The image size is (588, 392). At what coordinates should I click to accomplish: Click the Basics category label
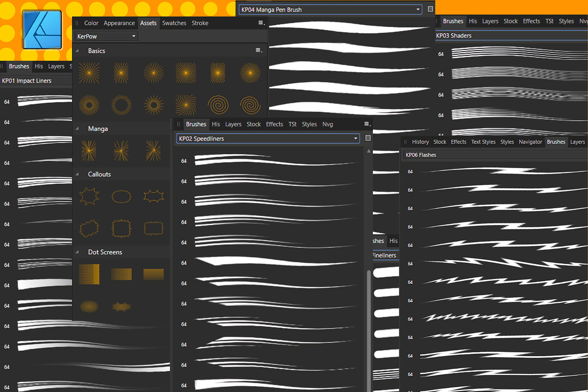coord(97,50)
